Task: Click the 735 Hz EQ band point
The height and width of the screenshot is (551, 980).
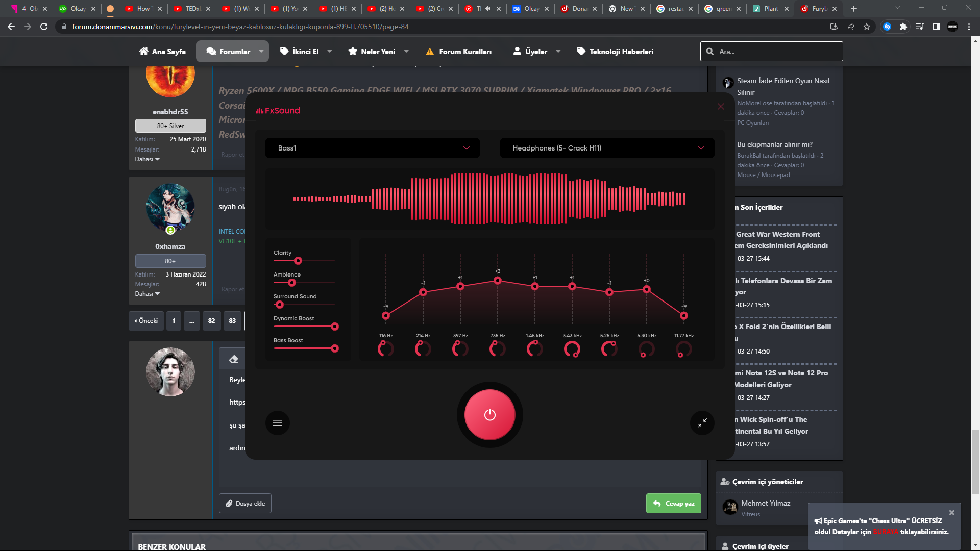Action: click(x=498, y=281)
